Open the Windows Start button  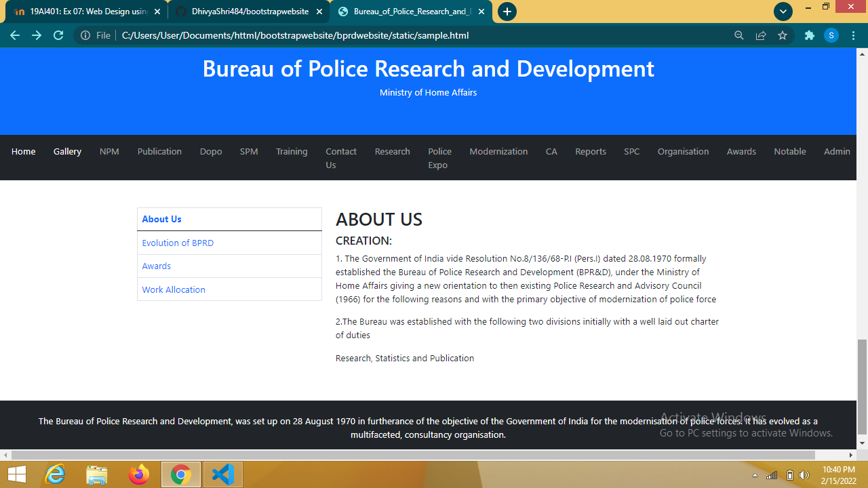click(16, 474)
